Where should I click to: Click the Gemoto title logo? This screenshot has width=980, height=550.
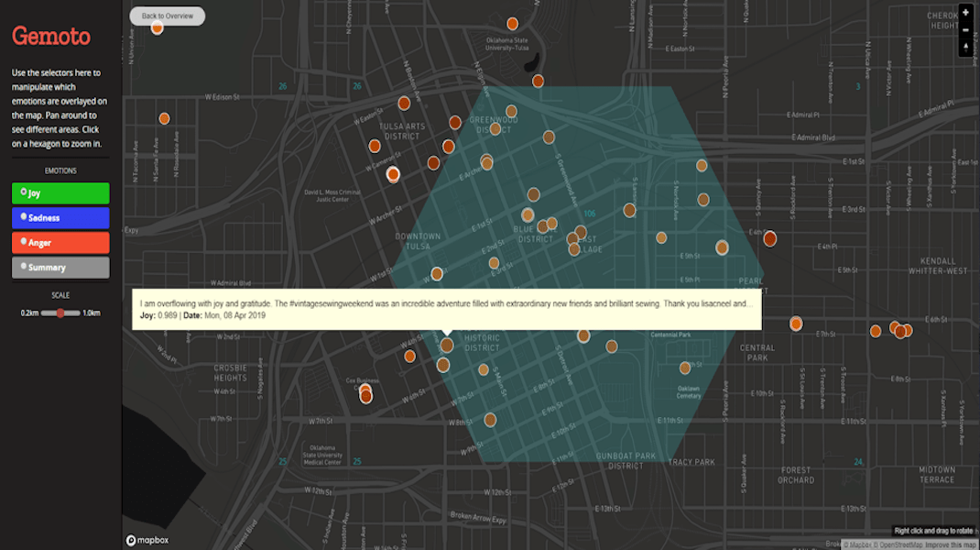(x=51, y=37)
